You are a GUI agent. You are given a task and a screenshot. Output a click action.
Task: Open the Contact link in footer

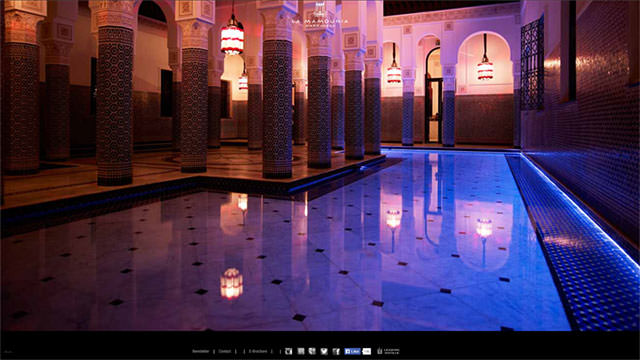coord(224,351)
